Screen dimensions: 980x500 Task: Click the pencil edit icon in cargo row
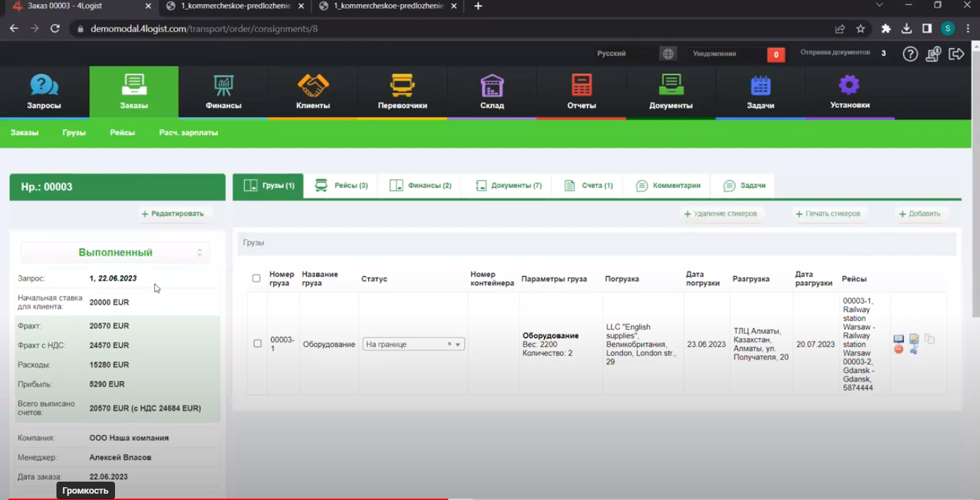coord(914,339)
